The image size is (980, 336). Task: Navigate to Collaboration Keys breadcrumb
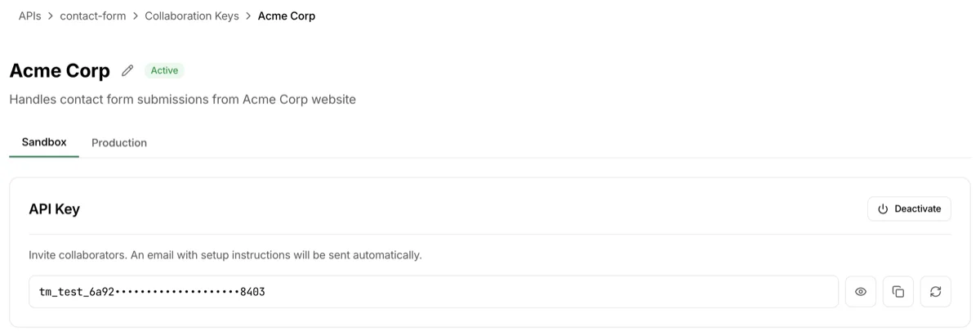tap(192, 16)
